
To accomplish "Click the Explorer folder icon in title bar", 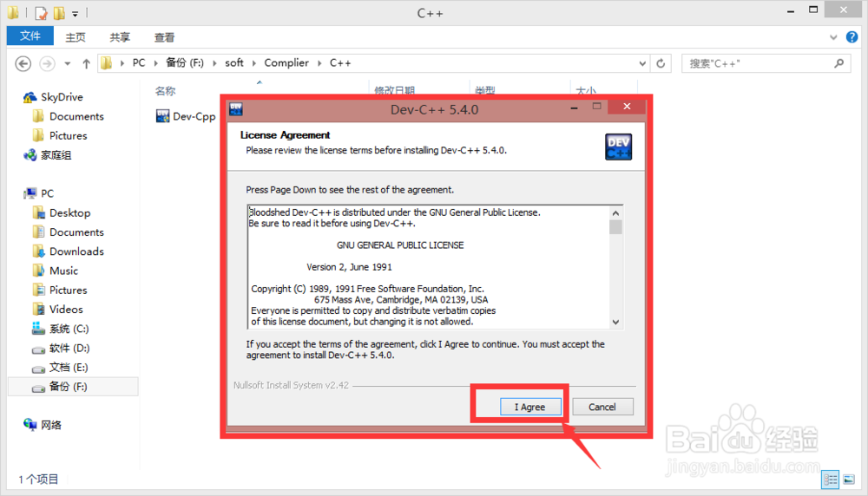I will [x=12, y=12].
